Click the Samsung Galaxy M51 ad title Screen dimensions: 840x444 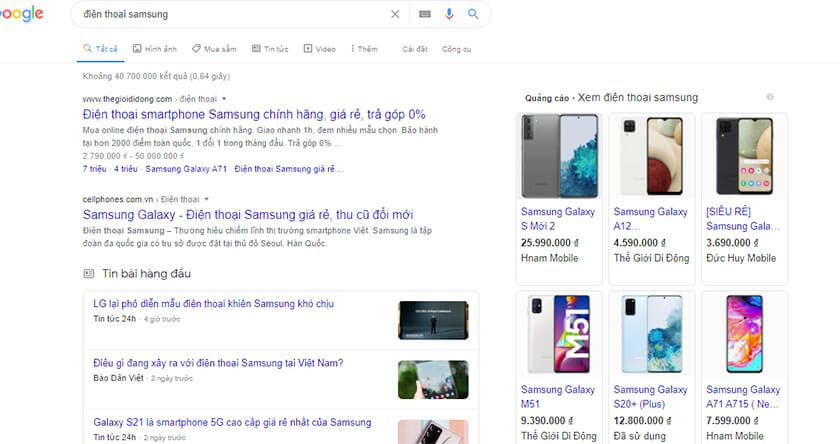(x=558, y=397)
